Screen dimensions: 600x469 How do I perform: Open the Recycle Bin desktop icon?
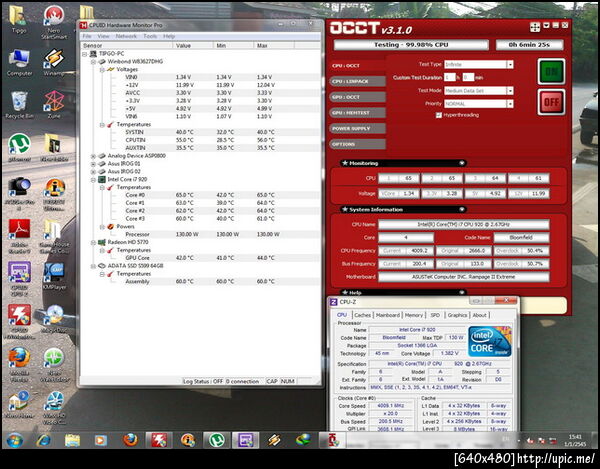pos(19,105)
